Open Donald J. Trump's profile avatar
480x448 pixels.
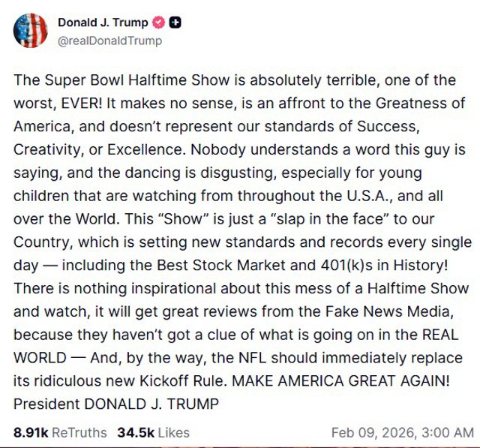click(31, 30)
